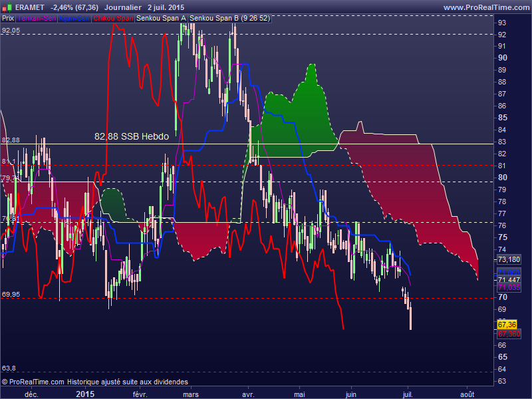
Task: Click the 92,05 level label at left
Action: pos(11,31)
